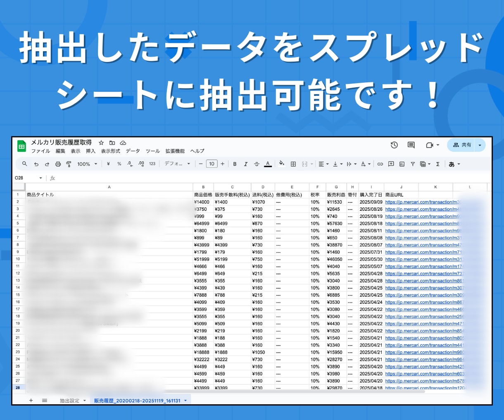Click the search menus magnifier icon

click(x=25, y=164)
